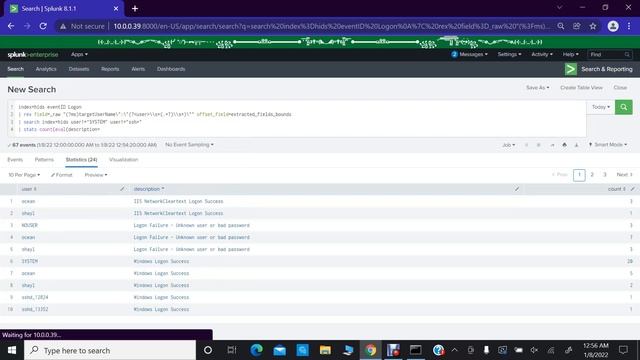Share the search job

coord(552,145)
